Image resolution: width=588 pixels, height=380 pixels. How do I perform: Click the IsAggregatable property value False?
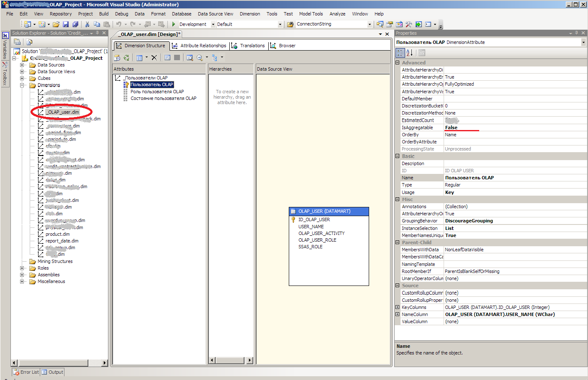[515, 128]
